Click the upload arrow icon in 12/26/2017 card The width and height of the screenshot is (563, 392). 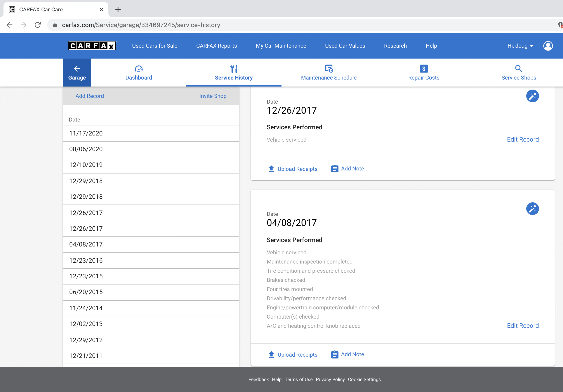[271, 169]
